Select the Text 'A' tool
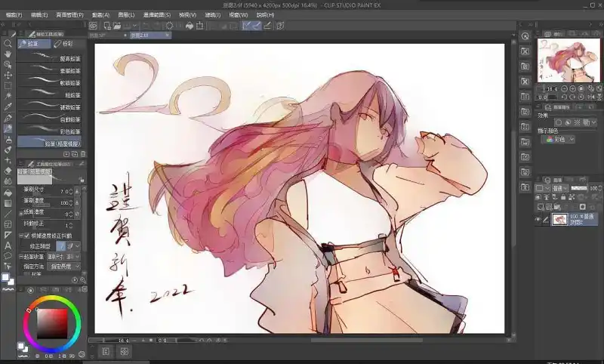 (x=8, y=245)
